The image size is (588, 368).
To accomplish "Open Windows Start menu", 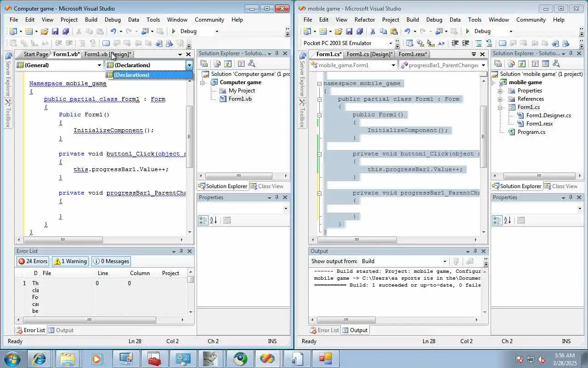I will pyautogui.click(x=12, y=359).
